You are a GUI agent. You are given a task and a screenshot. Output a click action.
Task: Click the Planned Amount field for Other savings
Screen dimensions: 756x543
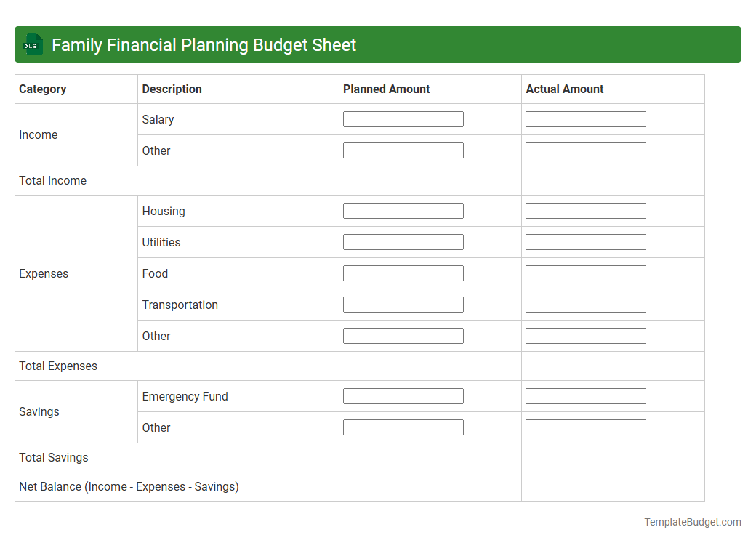coord(403,427)
